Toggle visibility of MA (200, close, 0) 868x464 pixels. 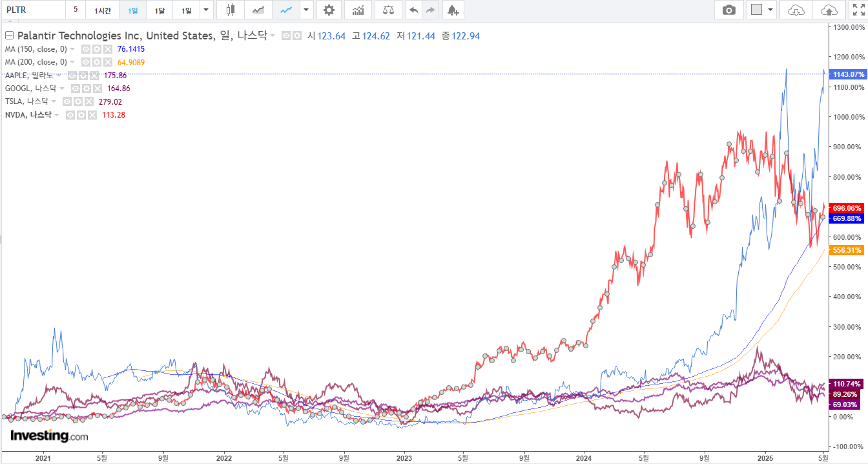point(85,63)
